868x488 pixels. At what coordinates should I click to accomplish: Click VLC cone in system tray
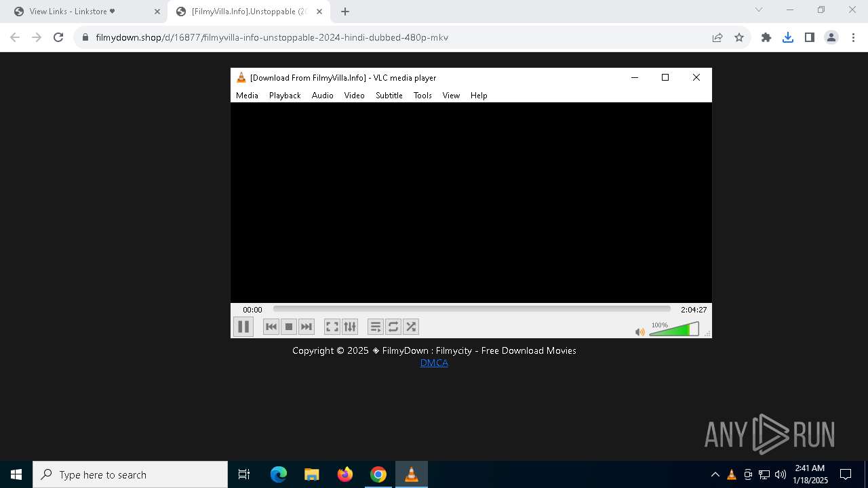pos(731,474)
